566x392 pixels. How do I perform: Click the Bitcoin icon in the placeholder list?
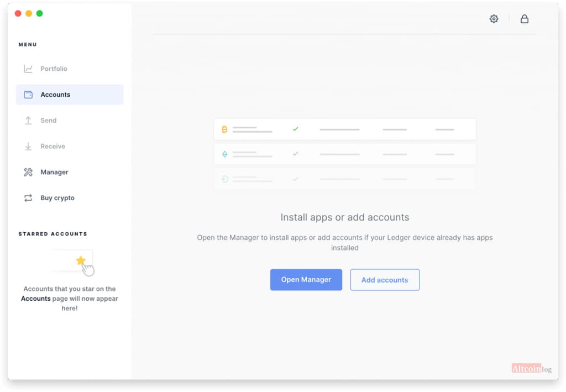[224, 129]
